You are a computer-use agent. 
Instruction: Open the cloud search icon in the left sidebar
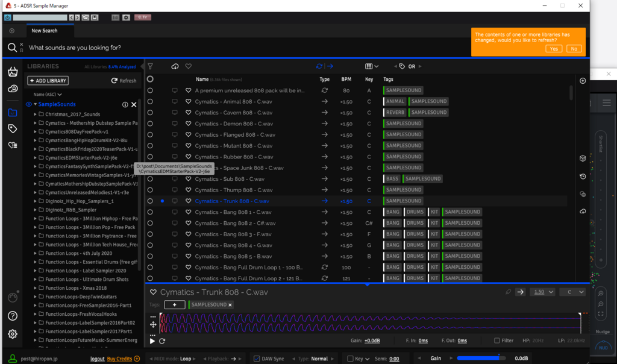click(x=13, y=89)
